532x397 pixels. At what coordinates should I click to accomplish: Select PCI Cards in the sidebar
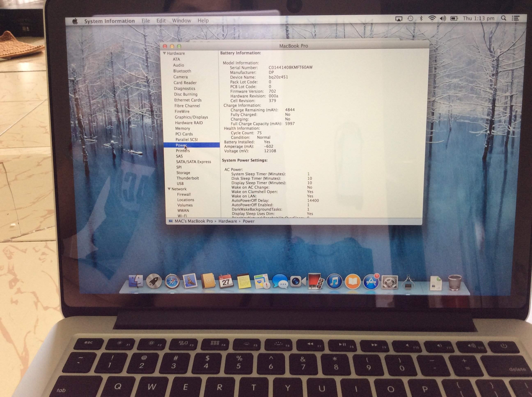(x=184, y=134)
